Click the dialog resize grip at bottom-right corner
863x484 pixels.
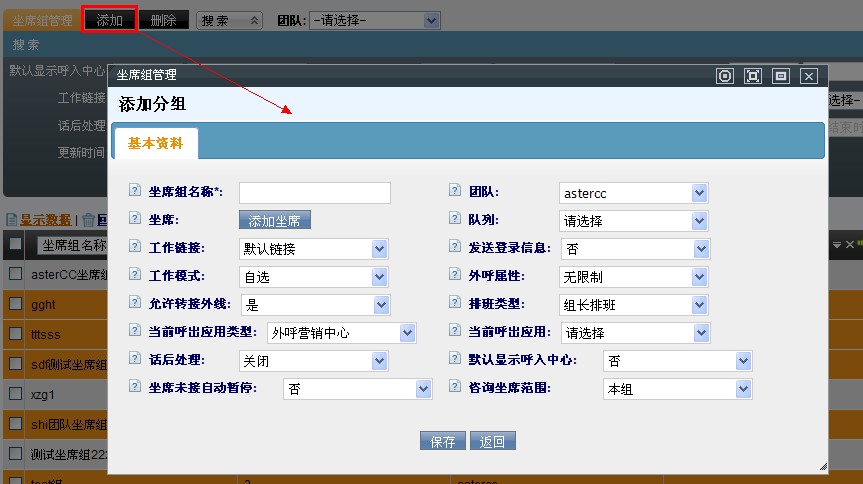[x=822, y=466]
